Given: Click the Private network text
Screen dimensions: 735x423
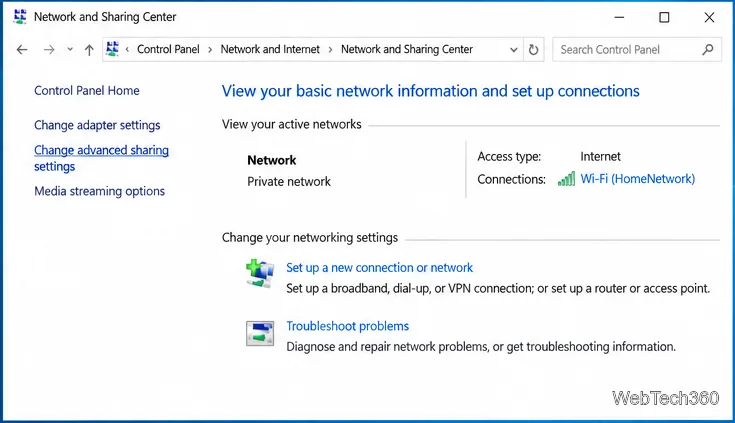Looking at the screenshot, I should point(289,181).
